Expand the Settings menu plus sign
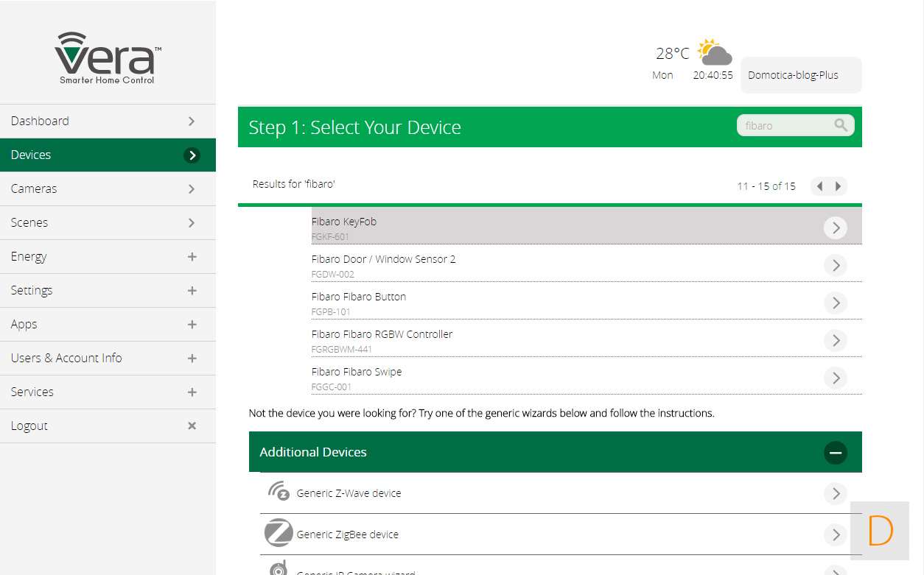The image size is (924, 575). click(192, 290)
